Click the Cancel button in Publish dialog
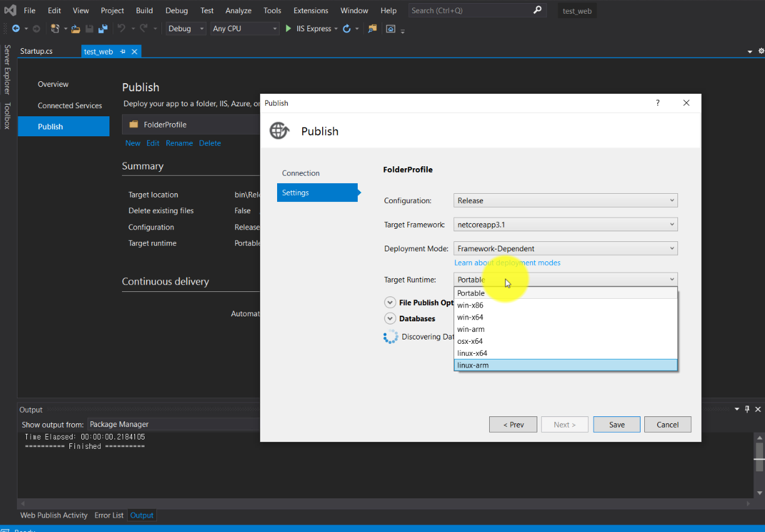Screen dimensions: 765x532 (667, 424)
